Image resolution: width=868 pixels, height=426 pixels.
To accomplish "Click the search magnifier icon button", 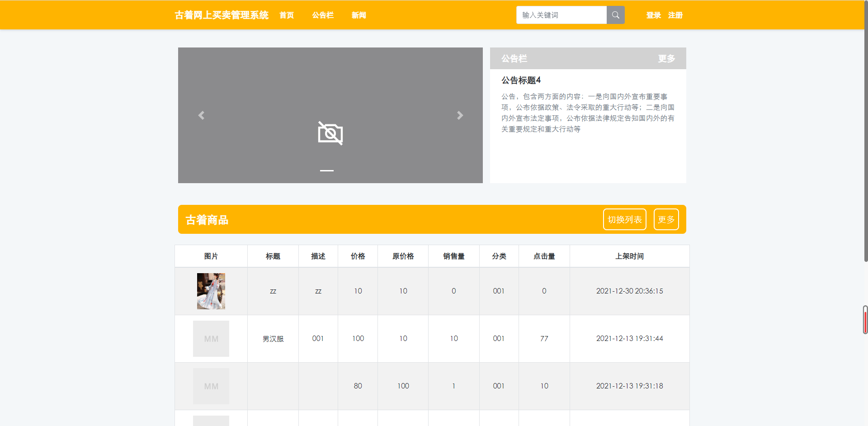I will [x=615, y=15].
